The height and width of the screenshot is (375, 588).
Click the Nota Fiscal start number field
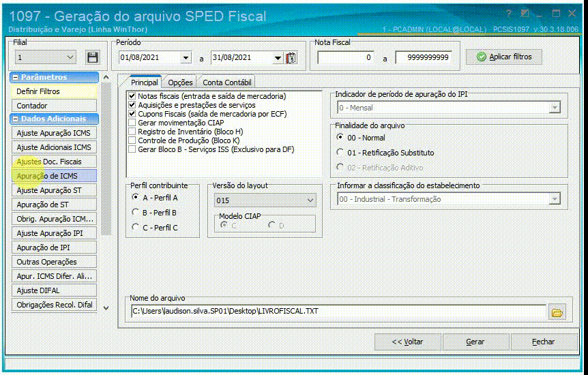point(345,57)
